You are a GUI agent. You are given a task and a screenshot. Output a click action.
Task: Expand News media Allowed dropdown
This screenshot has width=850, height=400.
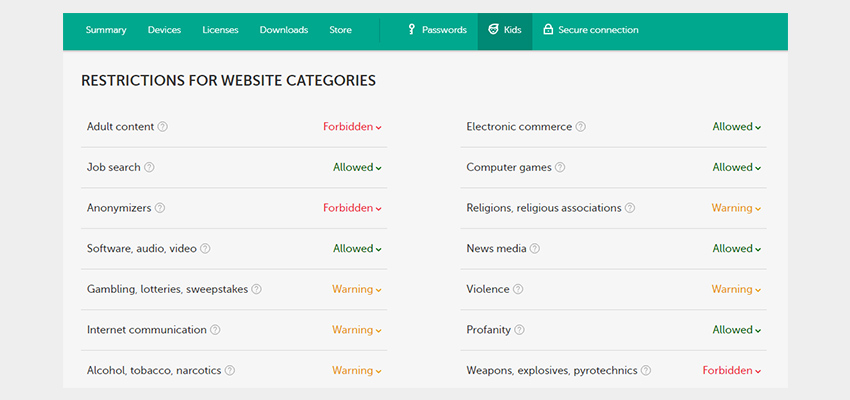[737, 249]
